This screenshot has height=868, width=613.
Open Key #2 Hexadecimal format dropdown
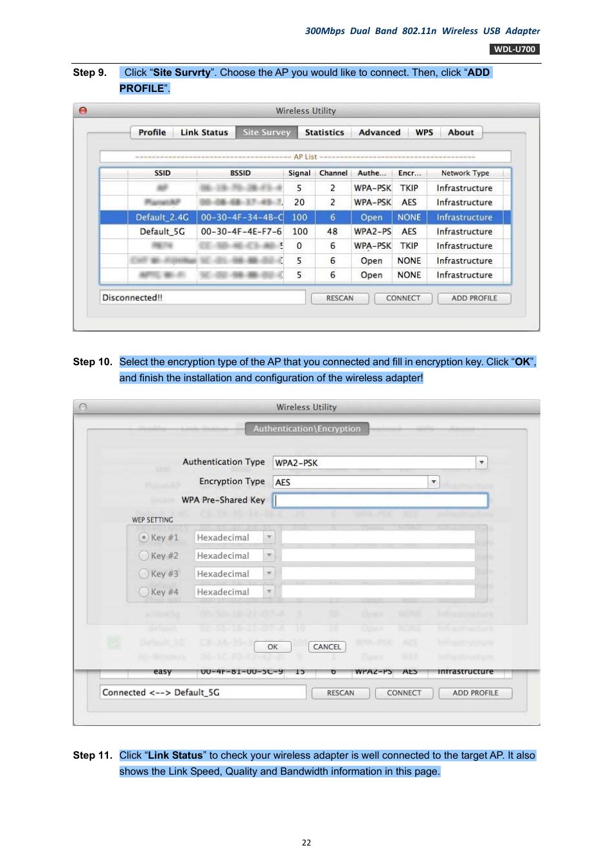[235, 556]
